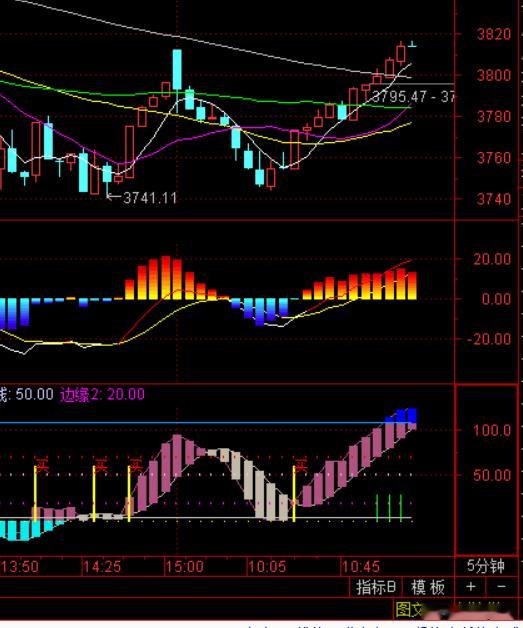Image resolution: width=523 pixels, height=628 pixels.
Task: Click the 3800 price axis value
Action: tap(494, 75)
